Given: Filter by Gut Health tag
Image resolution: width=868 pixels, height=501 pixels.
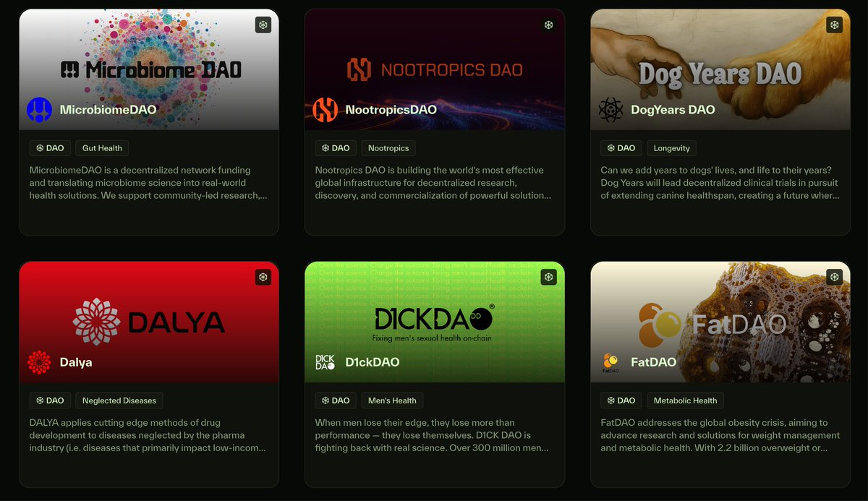Looking at the screenshot, I should (102, 148).
